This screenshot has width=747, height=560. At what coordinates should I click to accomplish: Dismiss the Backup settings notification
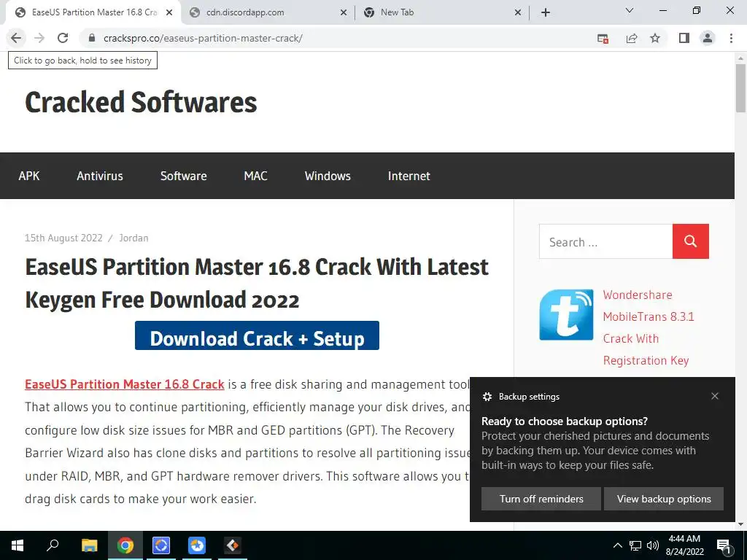(715, 396)
